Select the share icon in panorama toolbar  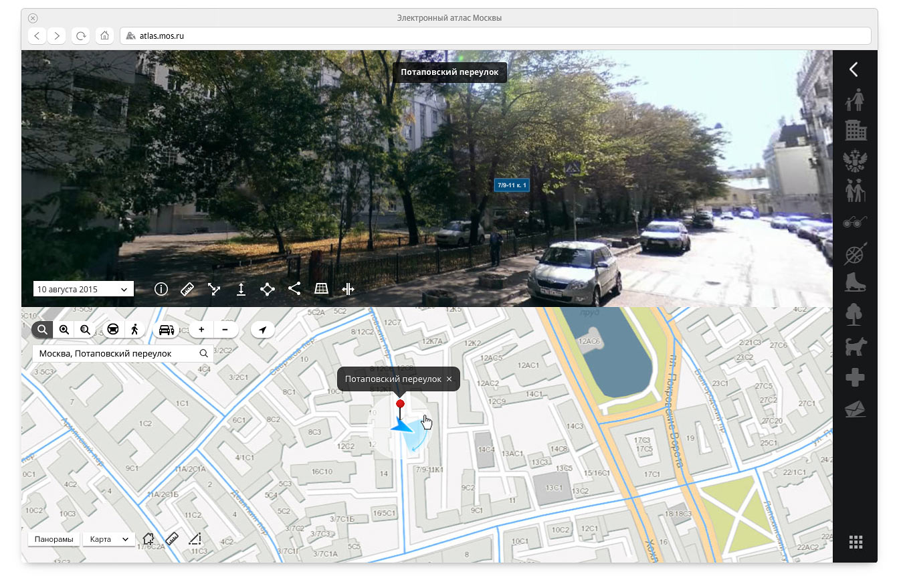(x=294, y=289)
